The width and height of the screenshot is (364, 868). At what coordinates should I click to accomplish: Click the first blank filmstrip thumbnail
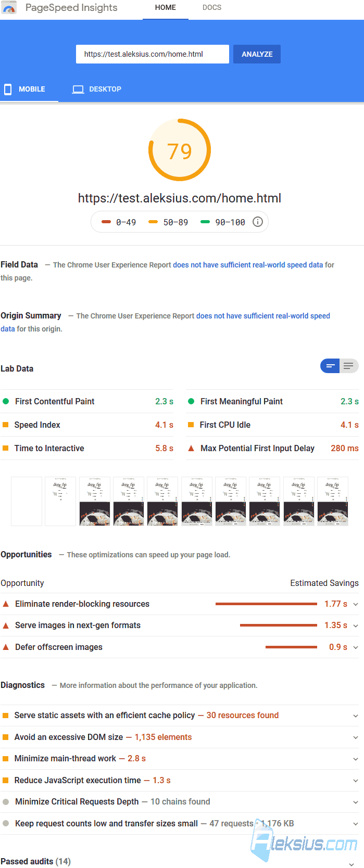(27, 501)
